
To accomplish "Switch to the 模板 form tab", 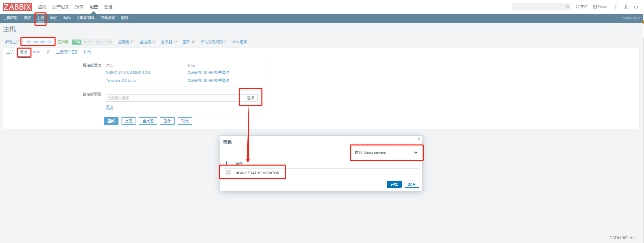I will pos(23,52).
